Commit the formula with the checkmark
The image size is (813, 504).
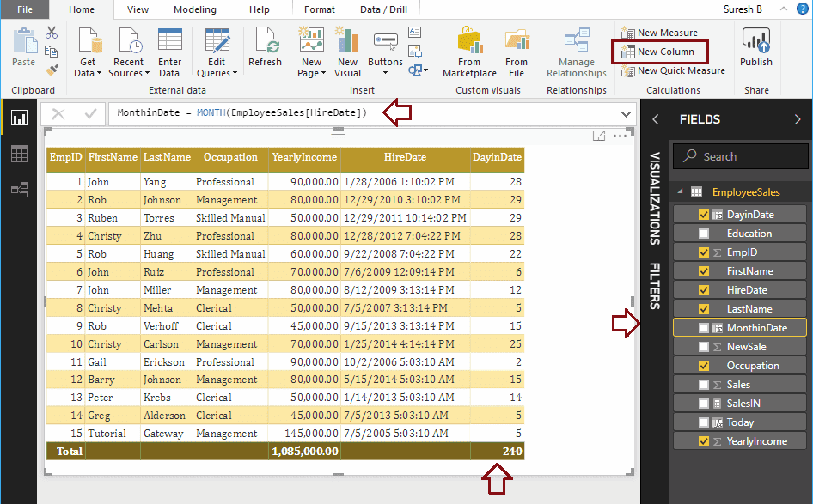pos(90,113)
